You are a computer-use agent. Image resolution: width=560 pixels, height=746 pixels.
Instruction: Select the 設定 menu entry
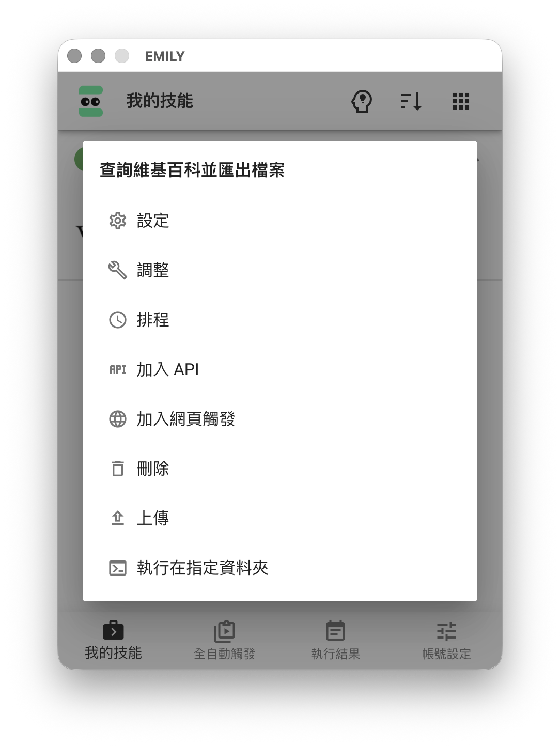(x=280, y=221)
